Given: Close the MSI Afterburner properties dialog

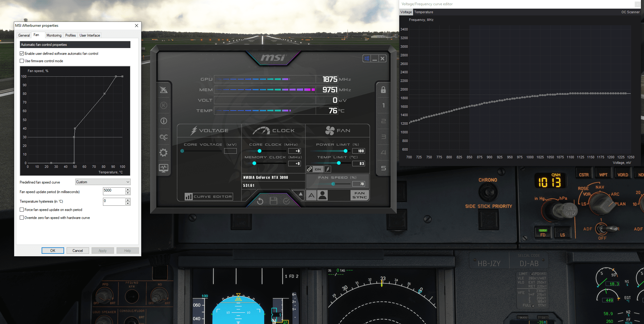Looking at the screenshot, I should 137,26.
